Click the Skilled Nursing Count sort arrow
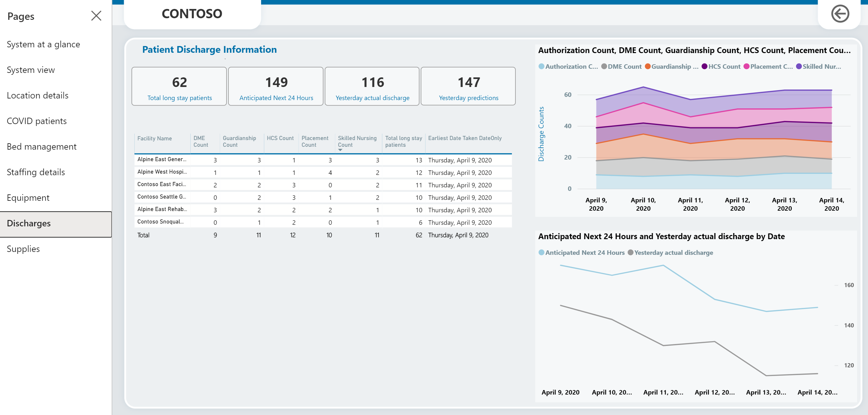Screen dimensions: 868x415 (x=340, y=150)
